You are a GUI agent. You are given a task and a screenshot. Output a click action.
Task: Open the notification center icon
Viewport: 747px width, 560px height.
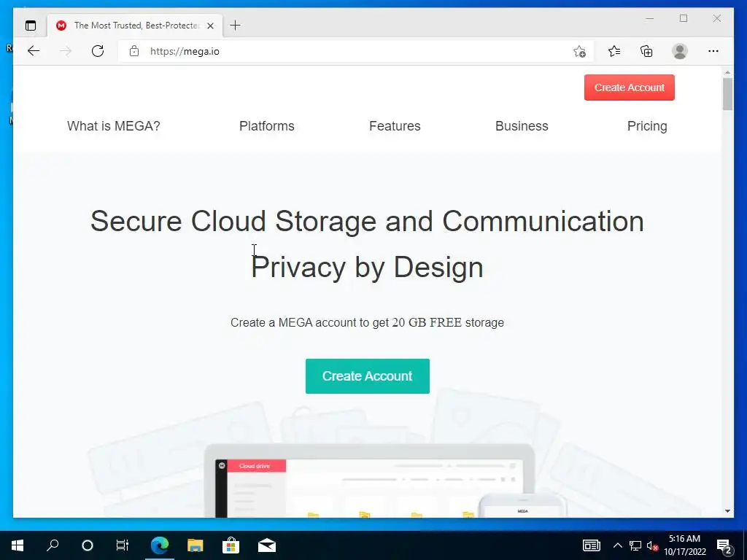point(724,546)
